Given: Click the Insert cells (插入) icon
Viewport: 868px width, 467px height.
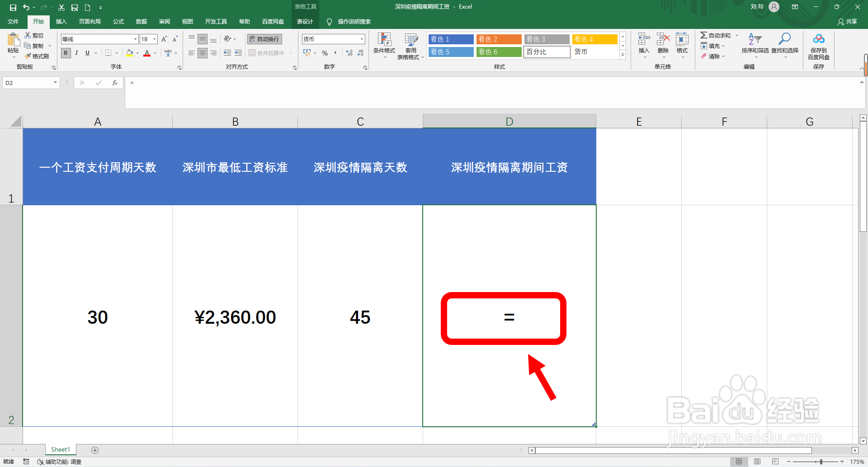Looking at the screenshot, I should tap(644, 40).
